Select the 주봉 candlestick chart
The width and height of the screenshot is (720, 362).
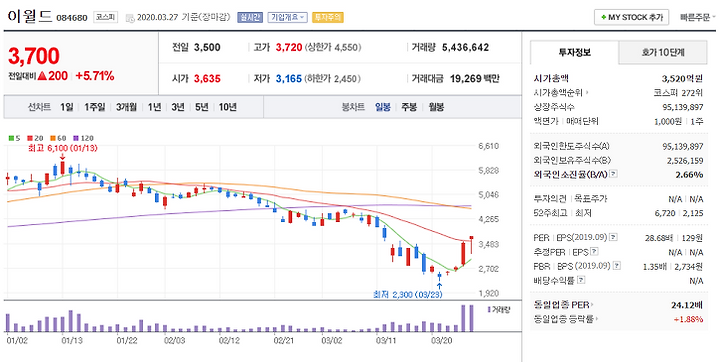pyautogui.click(x=409, y=107)
